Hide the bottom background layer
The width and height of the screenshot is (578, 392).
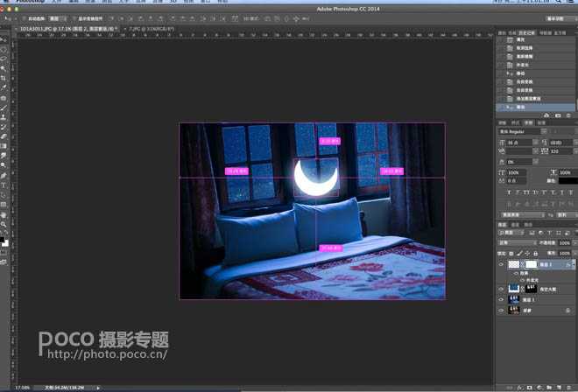coord(501,310)
